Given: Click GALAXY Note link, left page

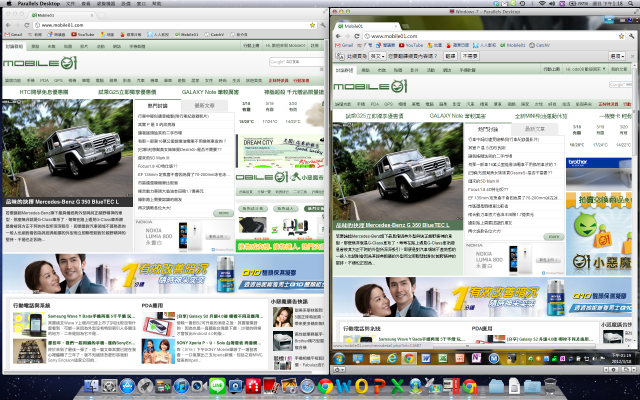Looking at the screenshot, I should coord(210,92).
